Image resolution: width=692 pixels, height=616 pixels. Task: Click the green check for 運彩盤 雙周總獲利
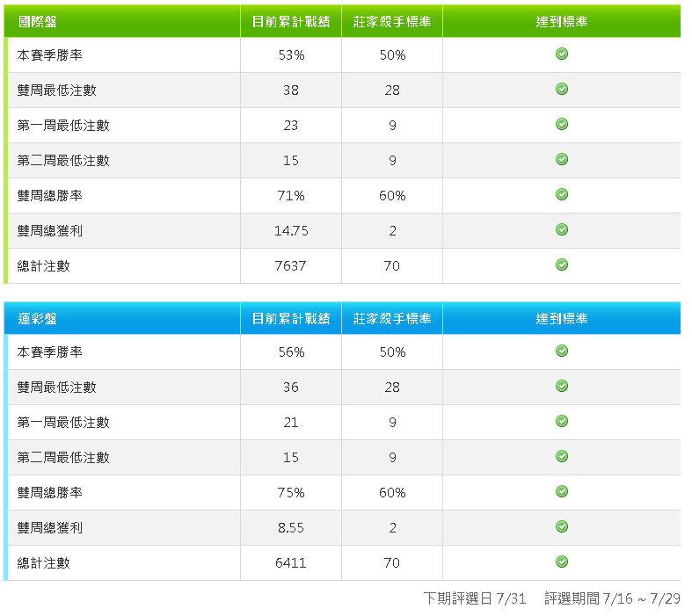(561, 527)
